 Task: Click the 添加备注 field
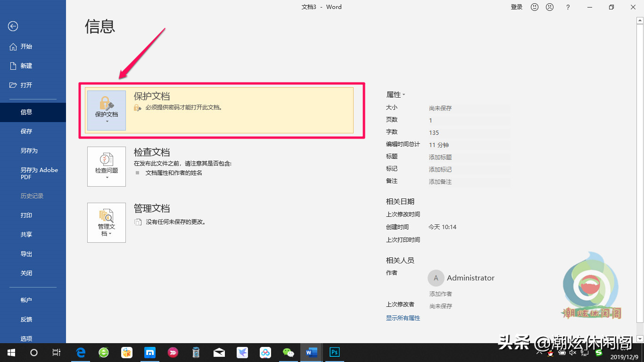tap(469, 181)
